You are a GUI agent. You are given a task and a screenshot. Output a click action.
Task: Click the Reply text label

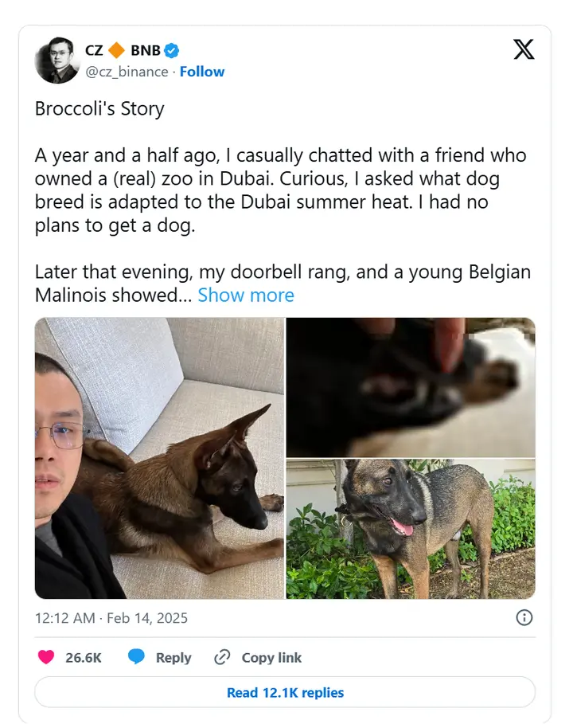[173, 657]
